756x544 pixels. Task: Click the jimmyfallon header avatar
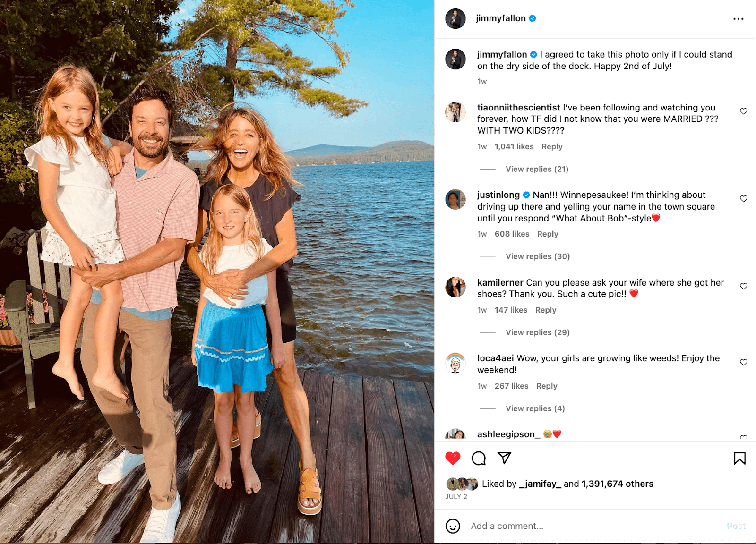(x=455, y=19)
